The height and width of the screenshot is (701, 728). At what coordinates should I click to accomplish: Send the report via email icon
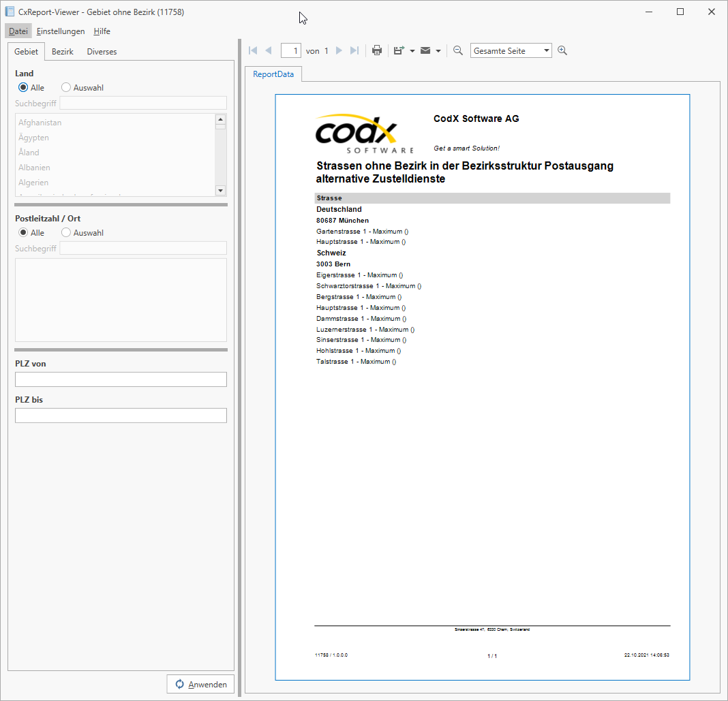coord(425,50)
